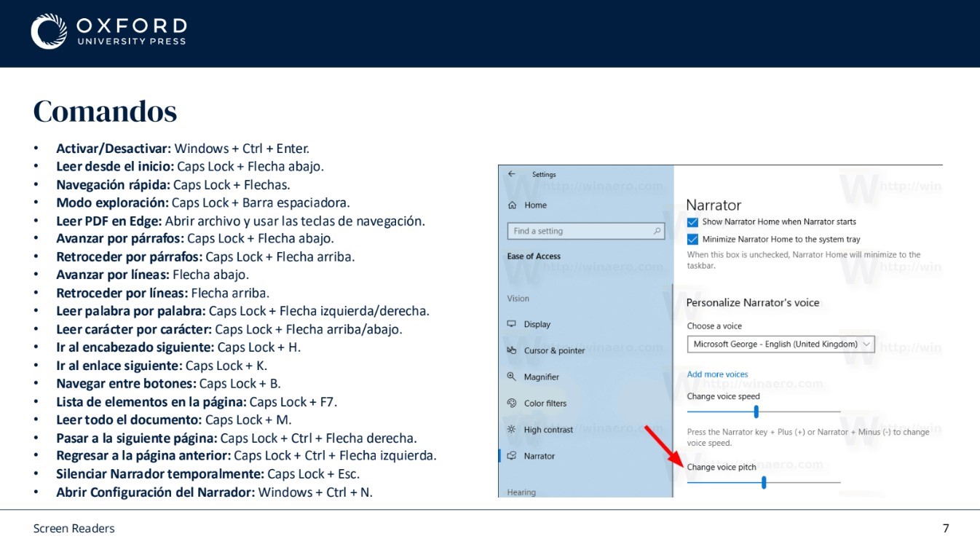Image resolution: width=980 pixels, height=547 pixels.
Task: Select the Comandos slide title
Action: click(105, 111)
